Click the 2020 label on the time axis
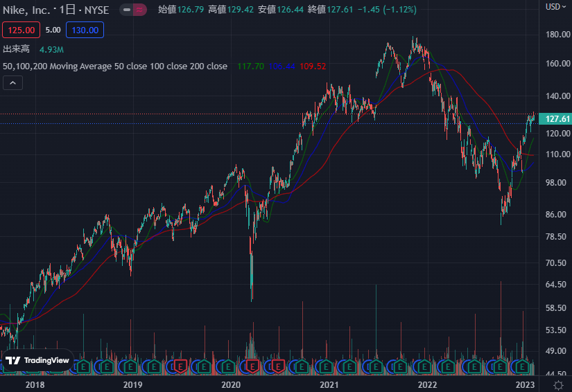The image size is (572, 392). point(231,384)
